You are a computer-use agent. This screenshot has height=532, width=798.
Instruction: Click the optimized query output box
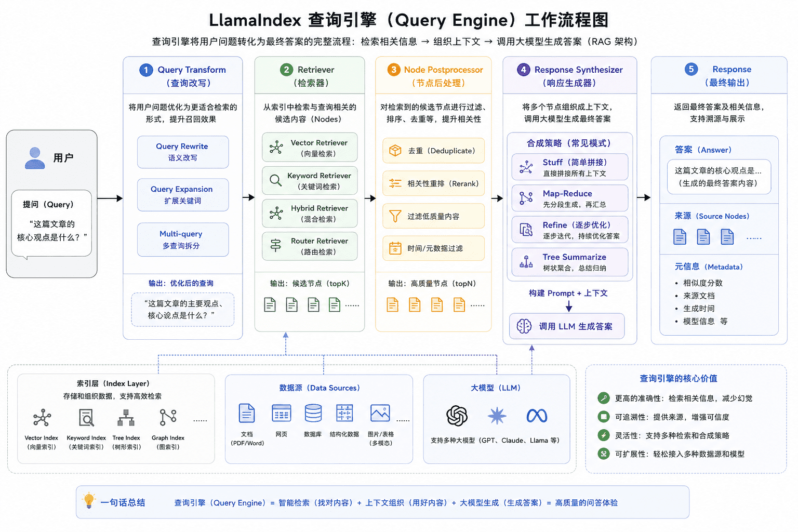click(x=183, y=310)
